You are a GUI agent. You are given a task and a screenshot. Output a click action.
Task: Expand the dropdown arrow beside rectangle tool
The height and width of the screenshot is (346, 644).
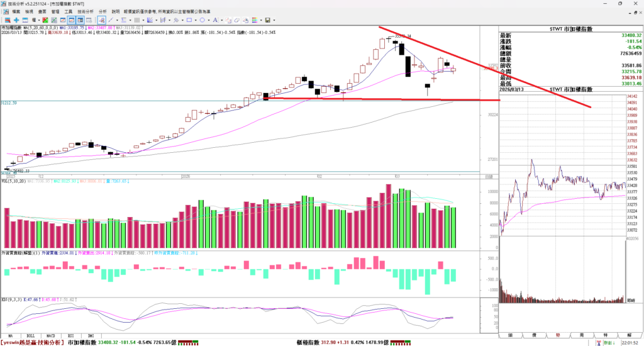point(196,20)
